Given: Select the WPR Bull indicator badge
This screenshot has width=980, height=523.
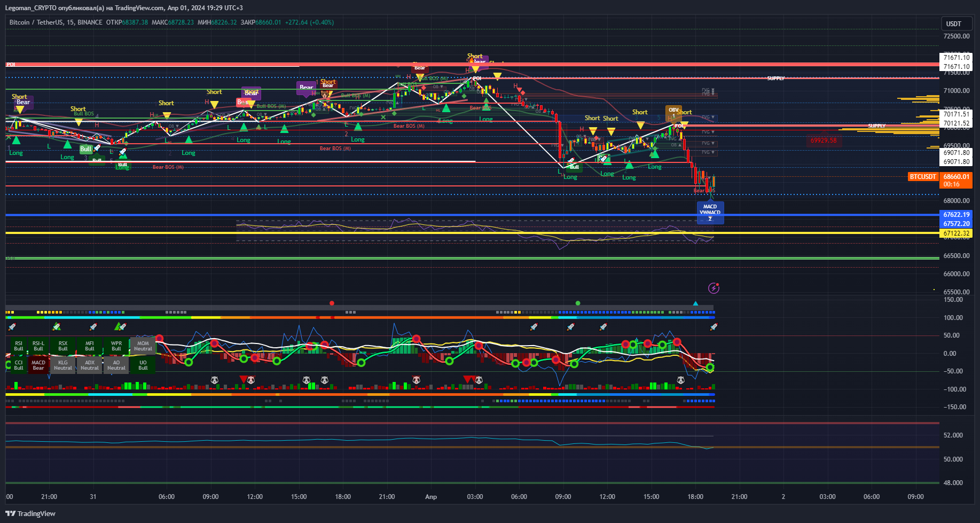Looking at the screenshot, I should [x=116, y=346].
